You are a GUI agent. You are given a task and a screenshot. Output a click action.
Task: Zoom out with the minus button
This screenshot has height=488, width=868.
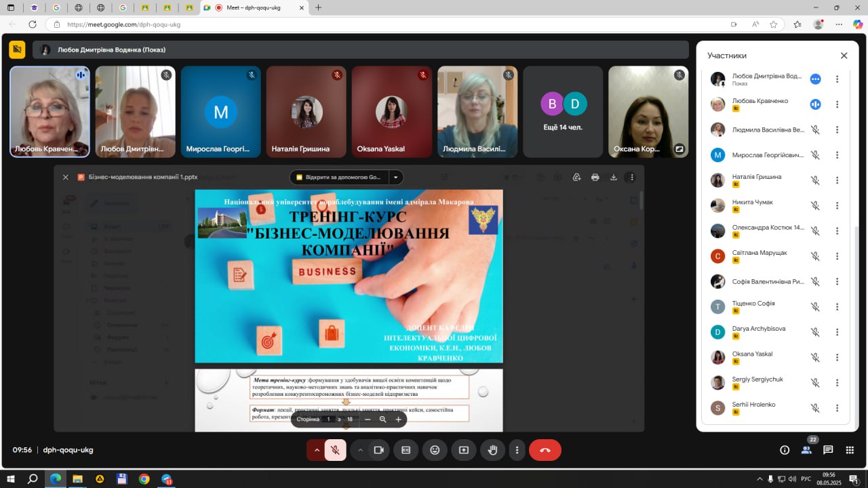368,420
